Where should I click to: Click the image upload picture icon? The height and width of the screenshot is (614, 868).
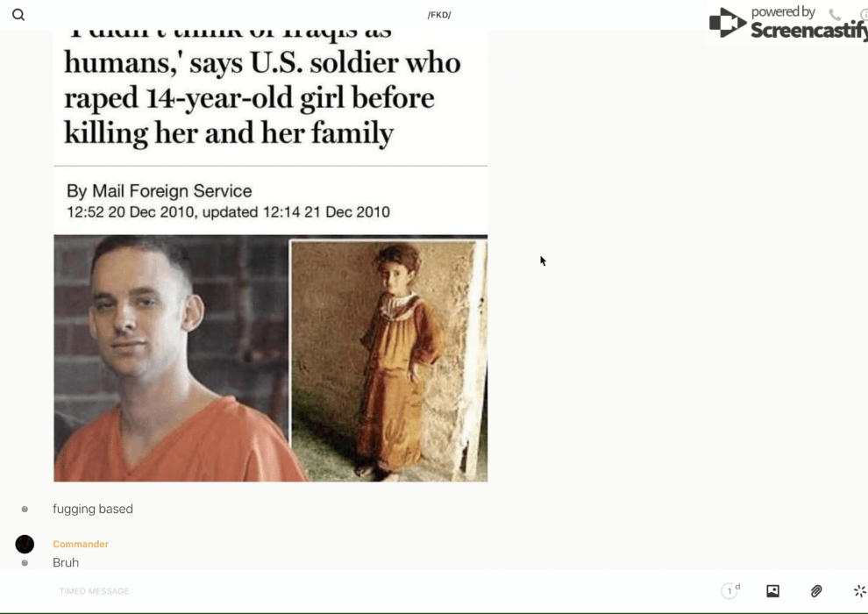(x=772, y=590)
